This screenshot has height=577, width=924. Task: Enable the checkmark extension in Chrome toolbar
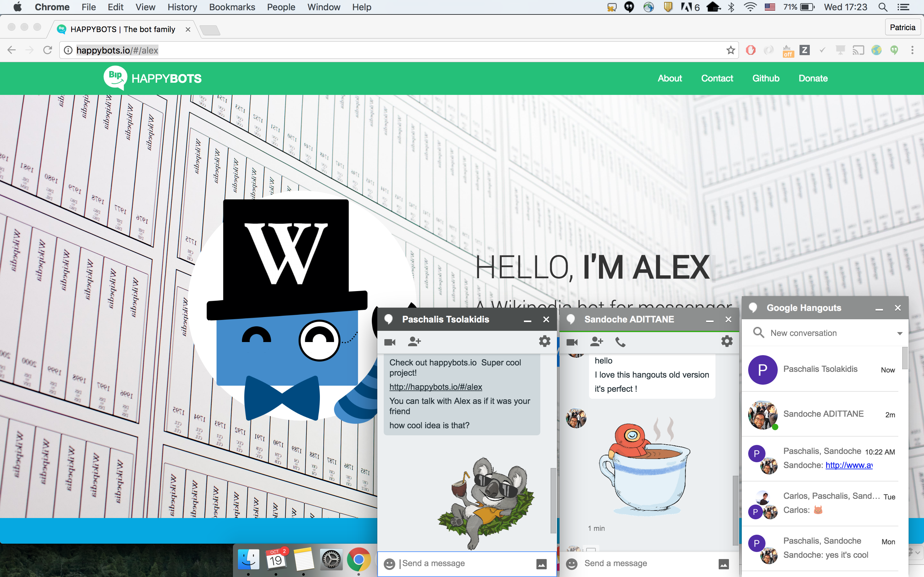click(822, 50)
